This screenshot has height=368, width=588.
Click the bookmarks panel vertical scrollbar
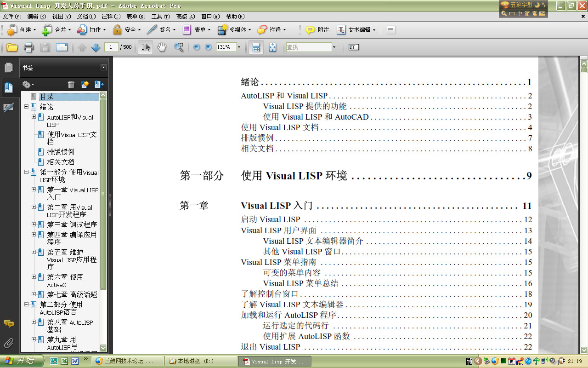(103, 193)
